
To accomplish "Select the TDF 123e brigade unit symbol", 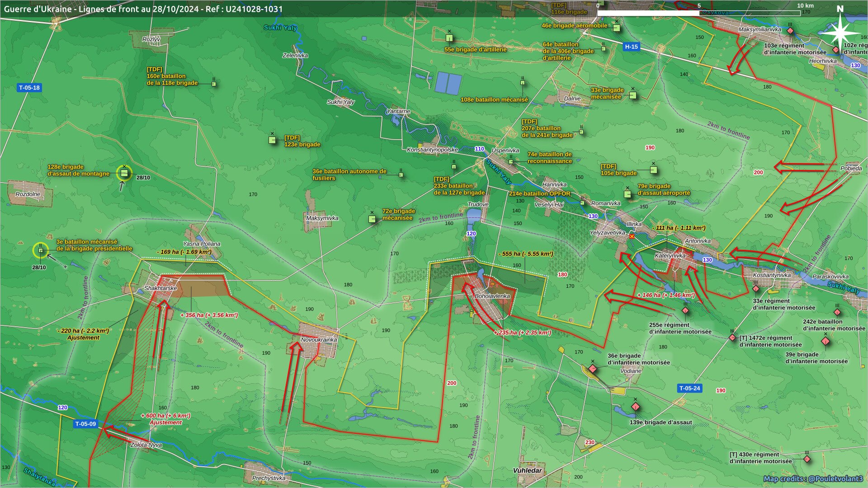I will click(272, 140).
